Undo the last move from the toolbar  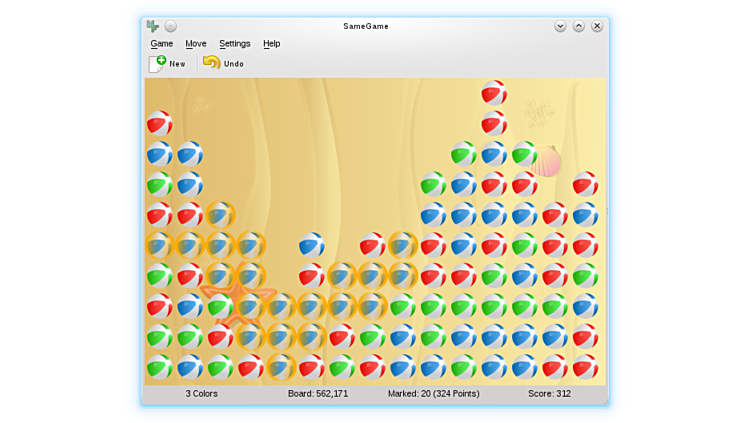[x=223, y=64]
